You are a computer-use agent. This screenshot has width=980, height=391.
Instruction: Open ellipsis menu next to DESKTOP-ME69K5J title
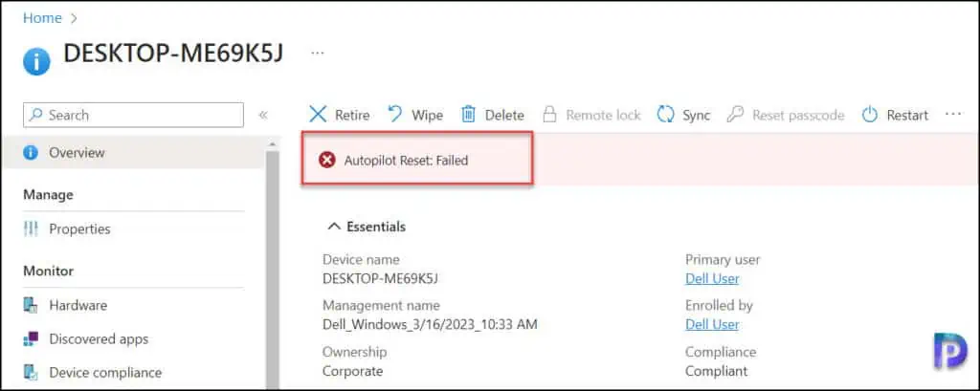coord(318,54)
